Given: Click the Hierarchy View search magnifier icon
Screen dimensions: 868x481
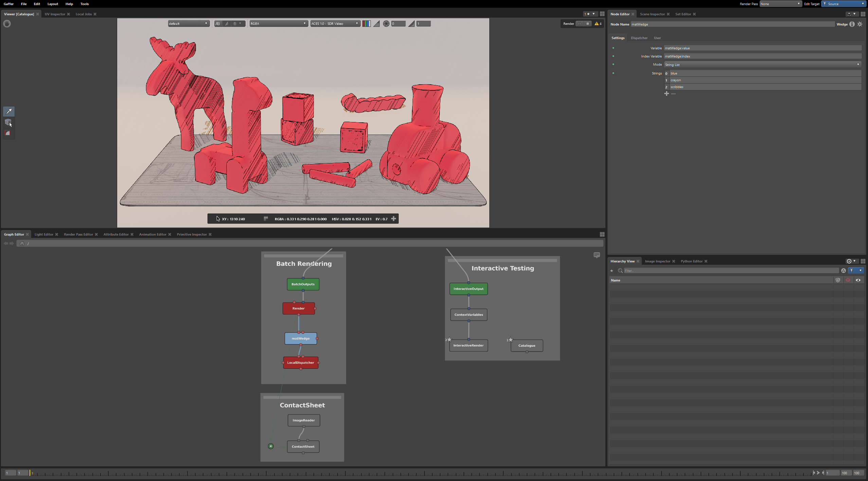Looking at the screenshot, I should click(620, 271).
